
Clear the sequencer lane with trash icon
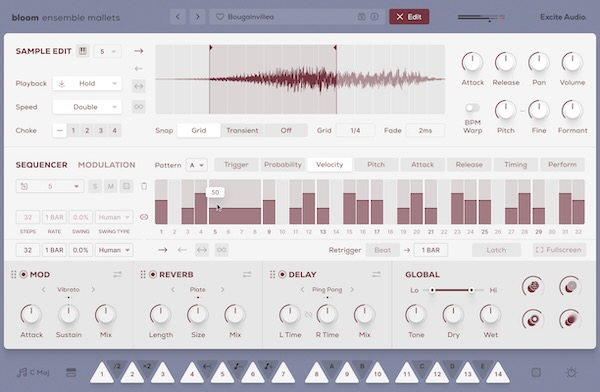click(x=144, y=186)
